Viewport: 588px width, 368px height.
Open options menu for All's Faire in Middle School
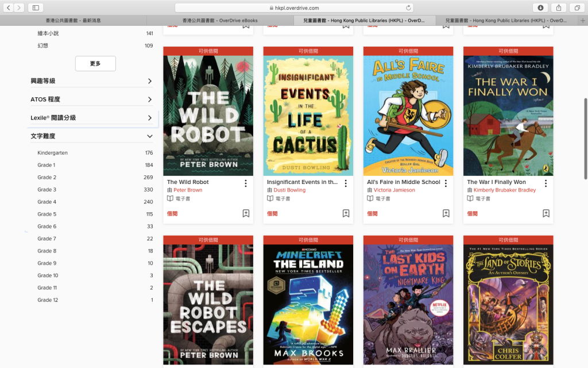446,183
